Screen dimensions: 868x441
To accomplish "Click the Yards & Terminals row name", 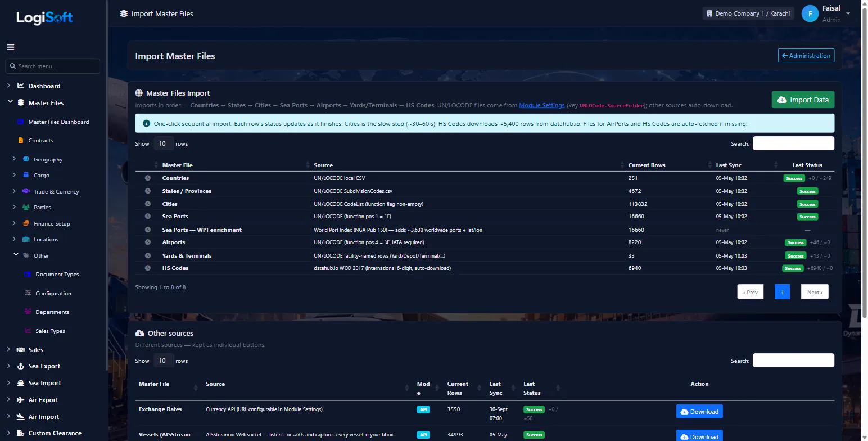I will 187,255.
